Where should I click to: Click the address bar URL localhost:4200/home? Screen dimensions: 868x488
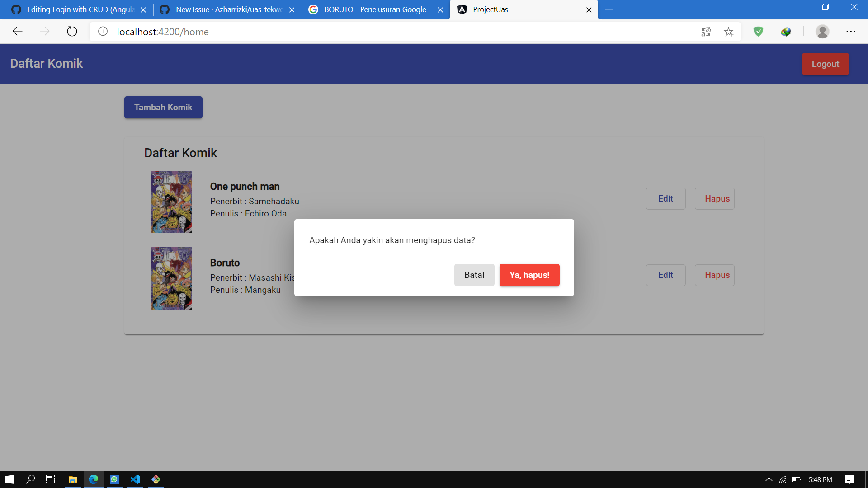tap(163, 32)
